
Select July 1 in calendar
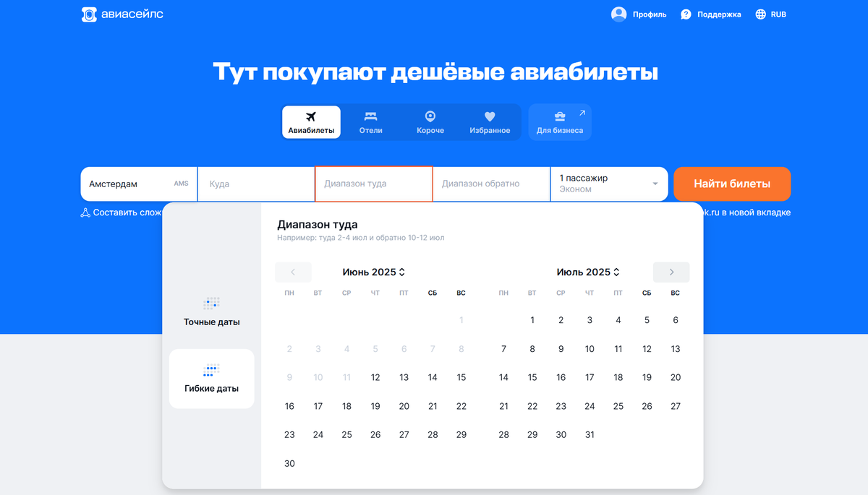click(532, 320)
